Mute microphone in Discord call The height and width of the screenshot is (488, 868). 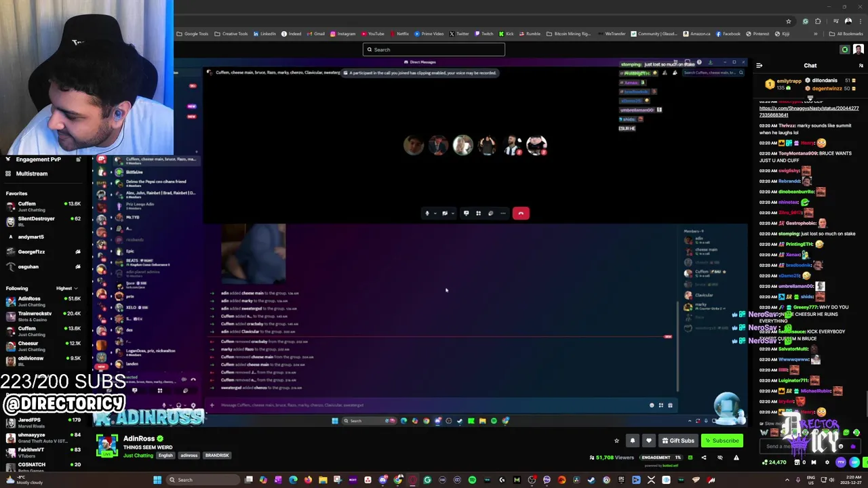coord(427,213)
